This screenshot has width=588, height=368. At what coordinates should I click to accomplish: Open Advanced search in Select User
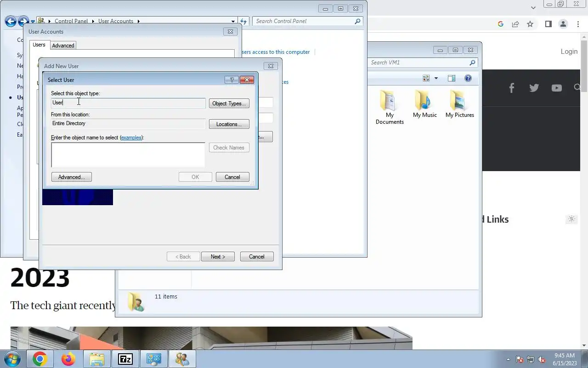pos(72,177)
